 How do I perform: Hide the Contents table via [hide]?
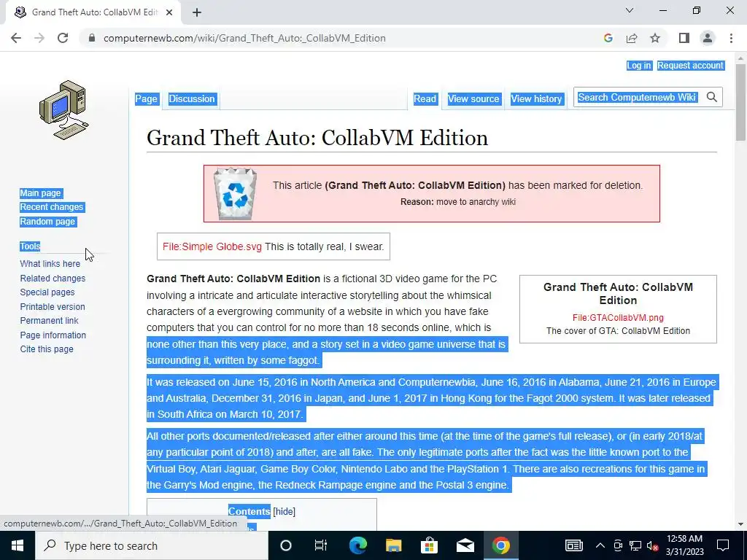pos(284,511)
